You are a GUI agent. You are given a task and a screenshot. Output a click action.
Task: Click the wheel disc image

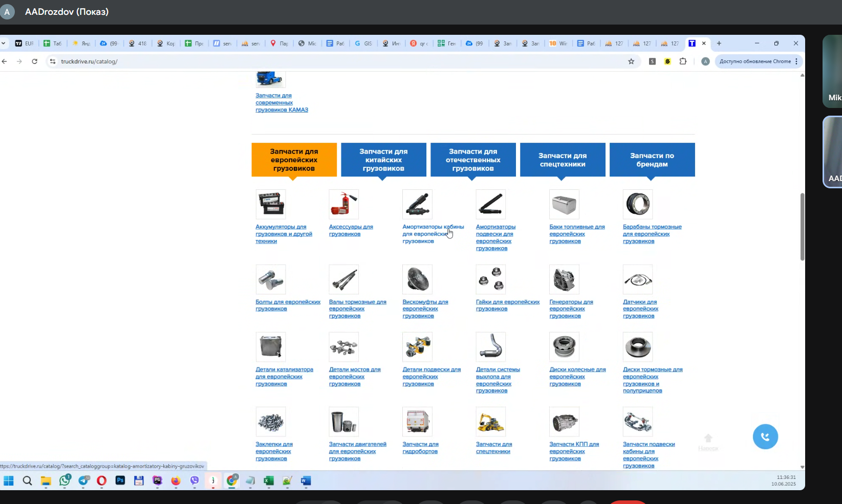pos(564,347)
